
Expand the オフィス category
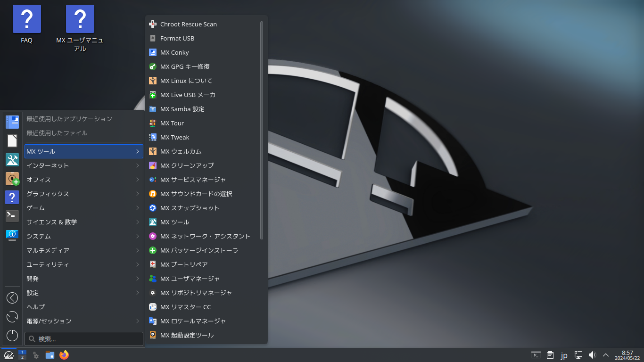(84, 180)
